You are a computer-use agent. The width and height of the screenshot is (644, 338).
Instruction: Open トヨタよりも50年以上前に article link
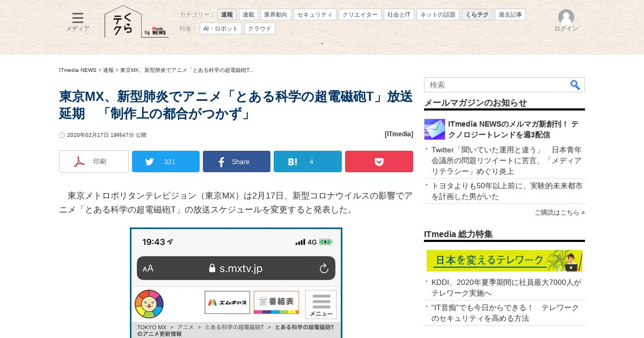pyautogui.click(x=507, y=191)
